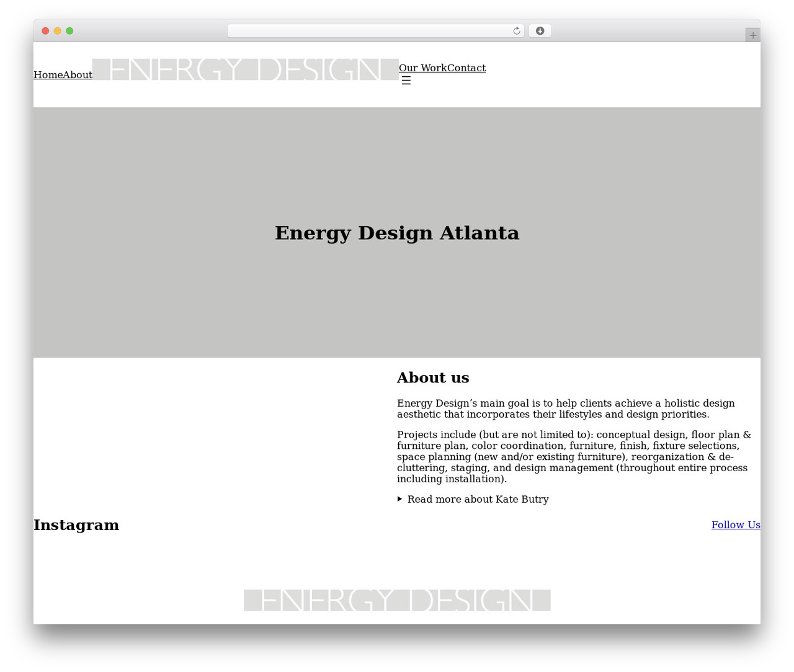Image resolution: width=794 pixels, height=672 pixels.
Task: Click the Energy Design logo in the footer
Action: 397,600
